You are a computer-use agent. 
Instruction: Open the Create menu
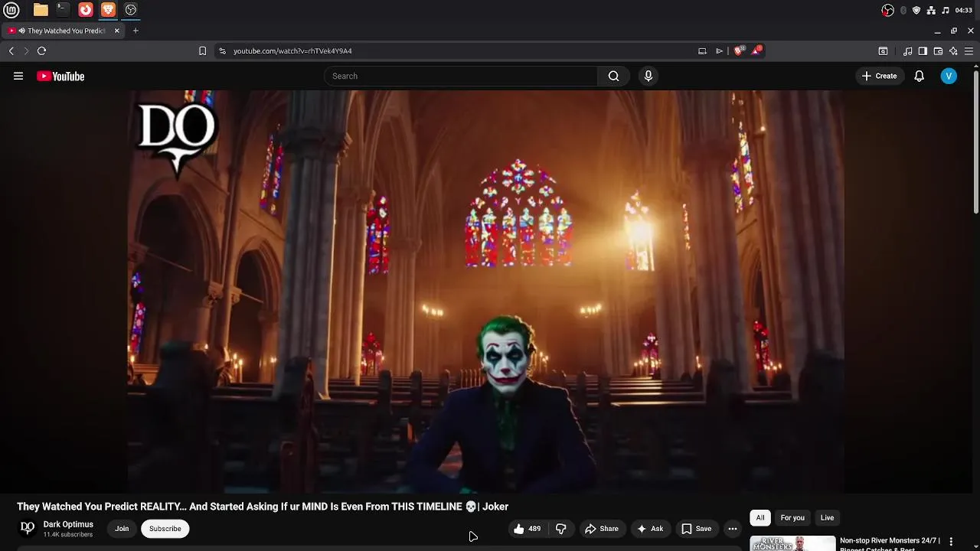tap(879, 76)
